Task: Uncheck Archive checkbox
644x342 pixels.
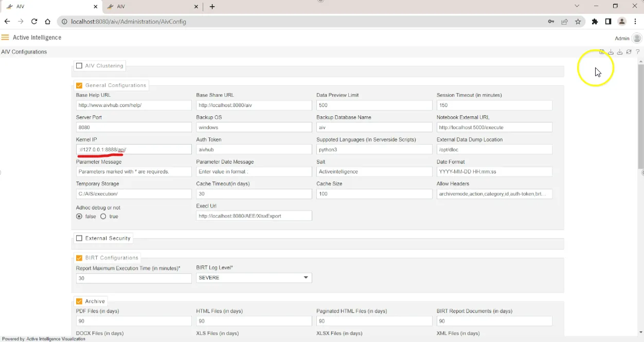Action: (x=79, y=301)
